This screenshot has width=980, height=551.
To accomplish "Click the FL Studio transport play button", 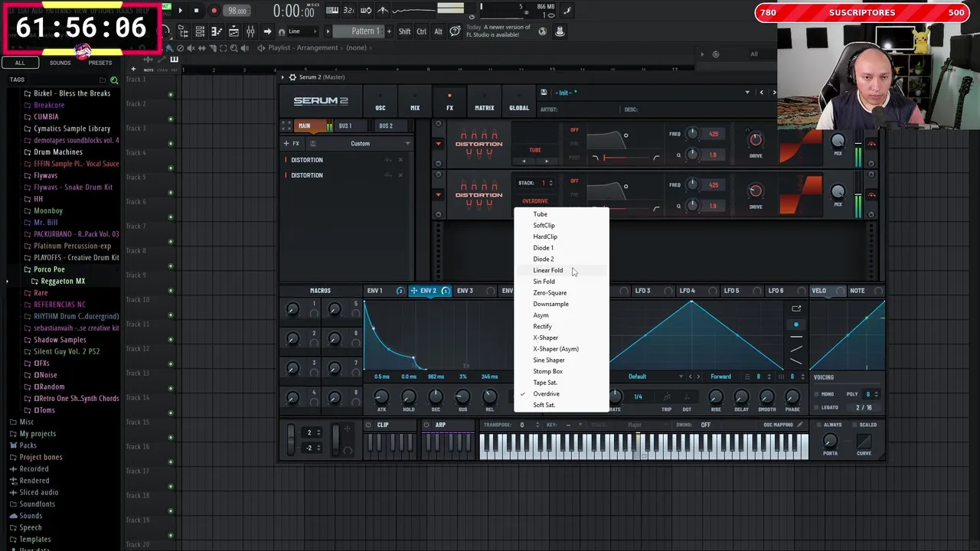I will point(180,11).
